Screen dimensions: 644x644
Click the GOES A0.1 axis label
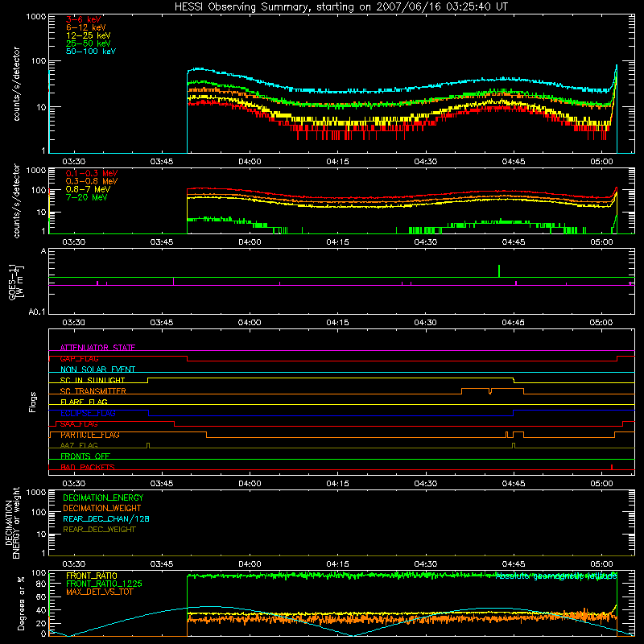pos(36,312)
